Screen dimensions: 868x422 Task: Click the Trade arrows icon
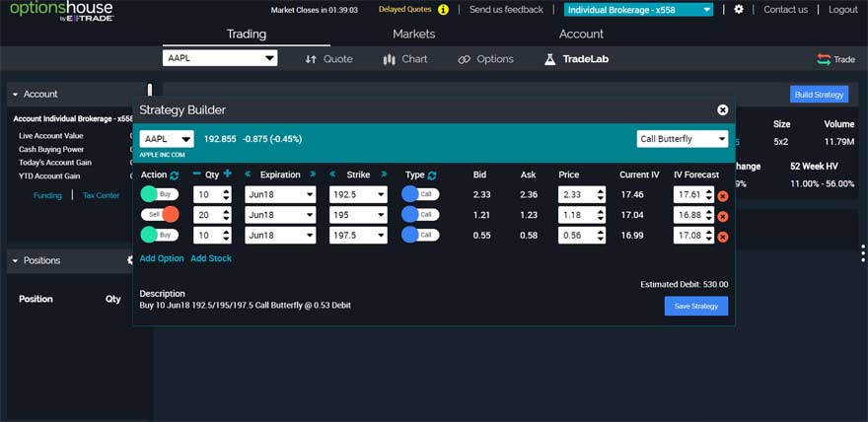coord(824,59)
